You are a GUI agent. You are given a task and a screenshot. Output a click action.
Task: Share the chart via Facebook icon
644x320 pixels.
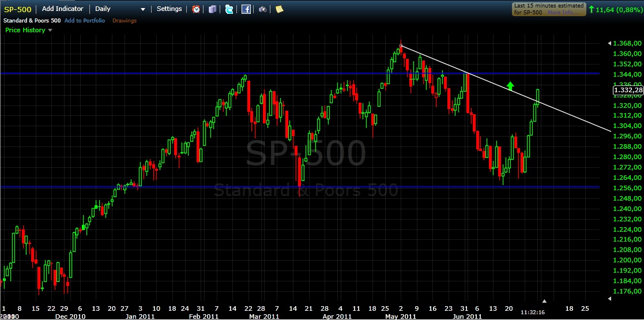246,9
